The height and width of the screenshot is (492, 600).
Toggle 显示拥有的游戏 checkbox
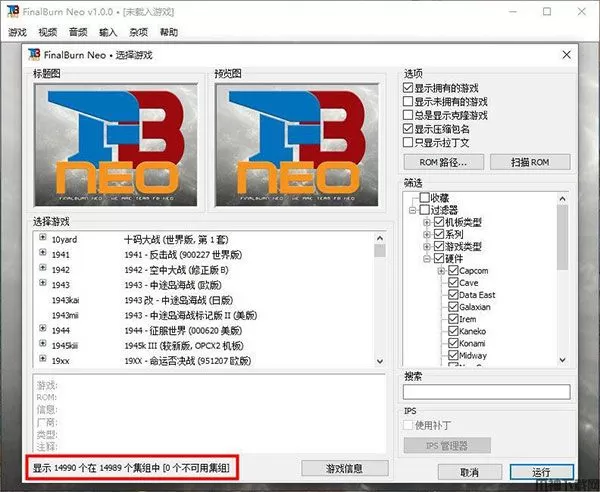[x=408, y=88]
